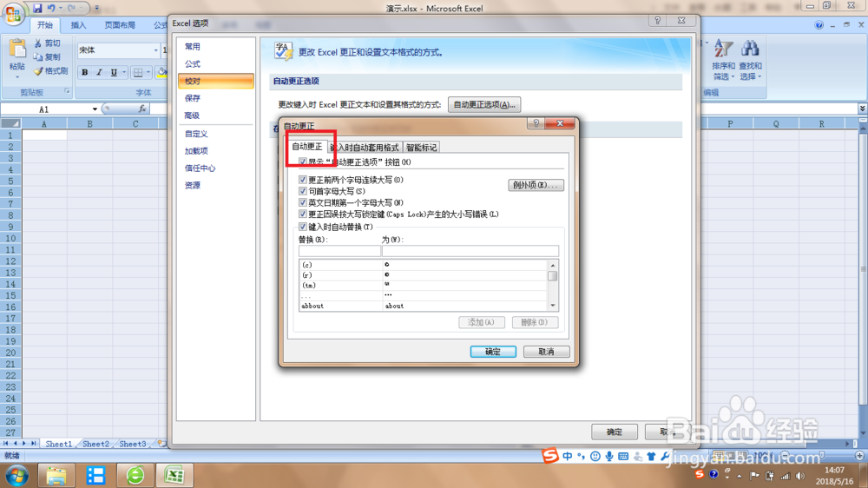Click the volume speaker tray icon

coord(800,476)
